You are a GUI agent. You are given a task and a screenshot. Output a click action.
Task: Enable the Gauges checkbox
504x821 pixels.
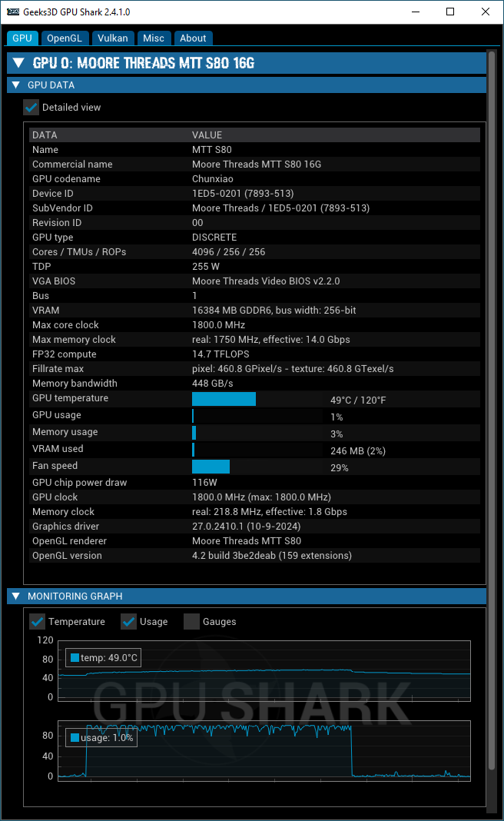click(x=191, y=621)
